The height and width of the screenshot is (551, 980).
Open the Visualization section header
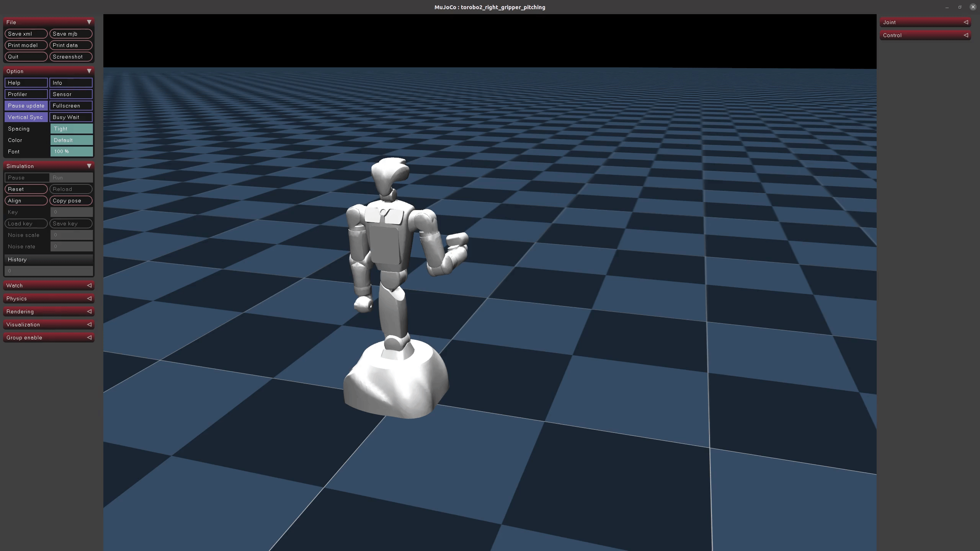(49, 324)
